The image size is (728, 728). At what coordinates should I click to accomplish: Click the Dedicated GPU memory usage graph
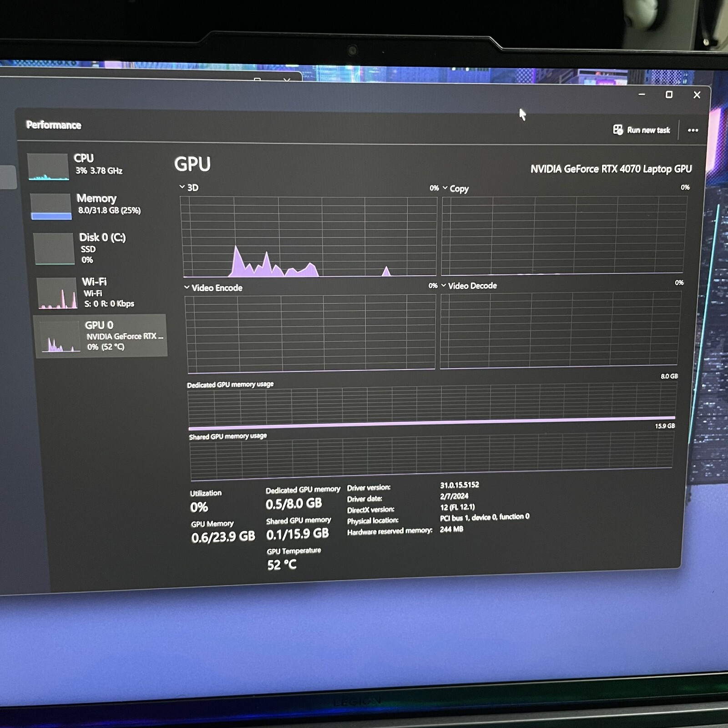(432, 406)
